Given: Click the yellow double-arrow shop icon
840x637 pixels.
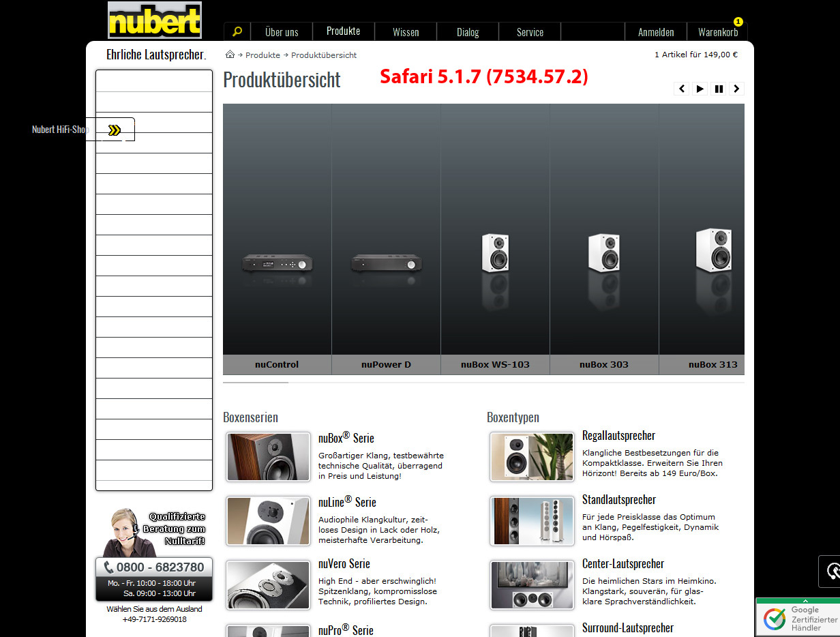Looking at the screenshot, I should point(115,130).
